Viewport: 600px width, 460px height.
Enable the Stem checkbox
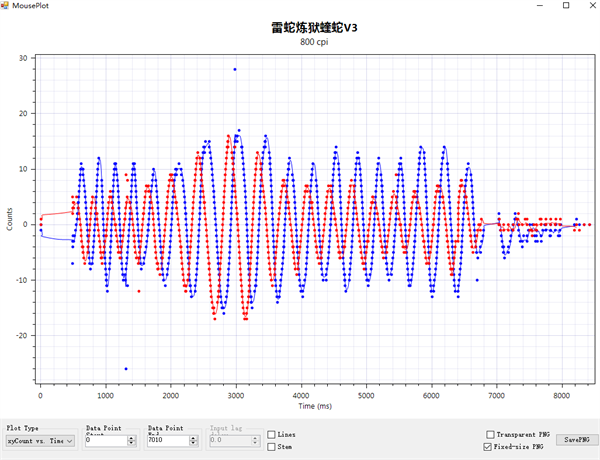(272, 447)
